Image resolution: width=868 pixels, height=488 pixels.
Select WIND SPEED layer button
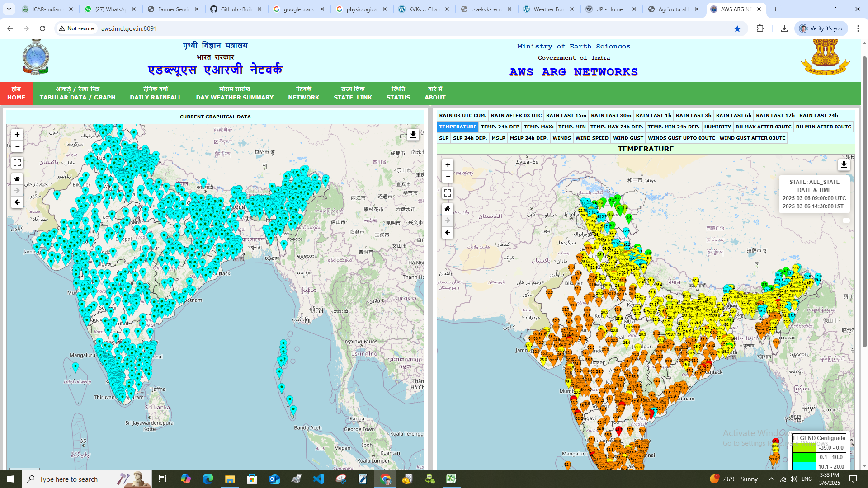click(x=592, y=138)
